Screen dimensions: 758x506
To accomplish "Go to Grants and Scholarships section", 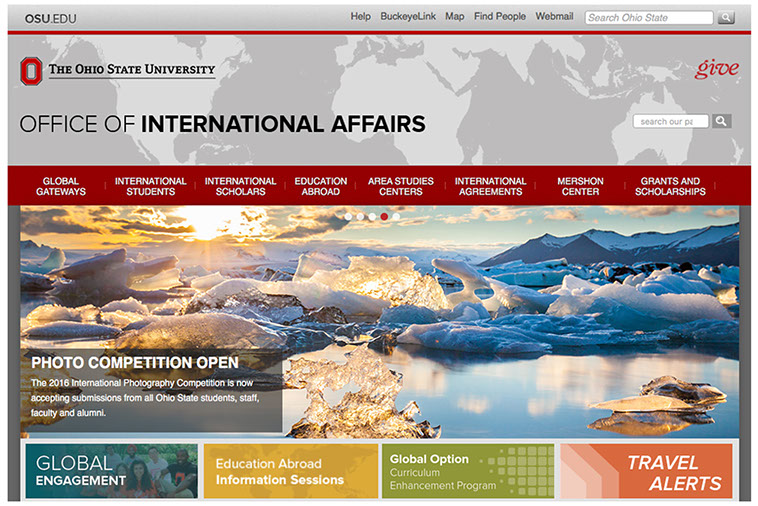I will (x=670, y=186).
